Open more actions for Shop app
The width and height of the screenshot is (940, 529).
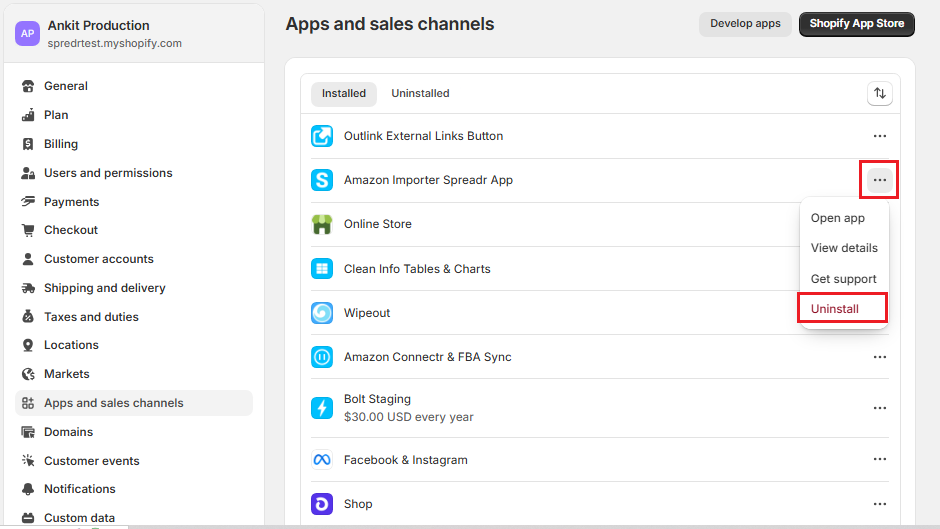pyautogui.click(x=879, y=504)
